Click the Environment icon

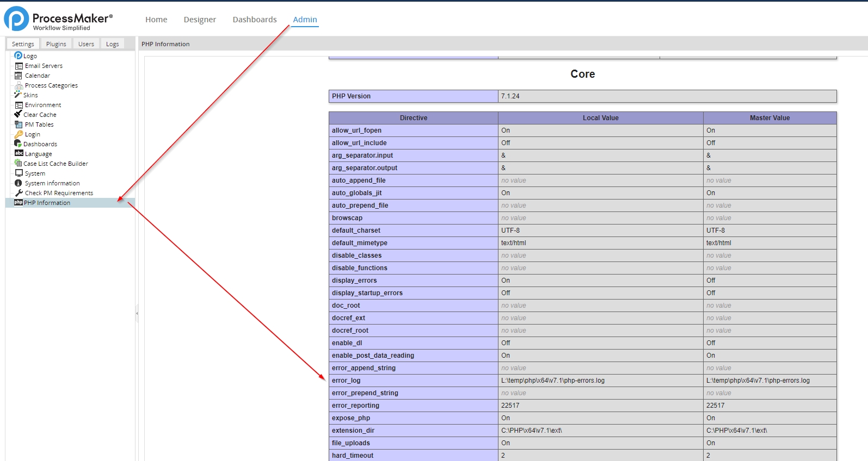(x=19, y=105)
